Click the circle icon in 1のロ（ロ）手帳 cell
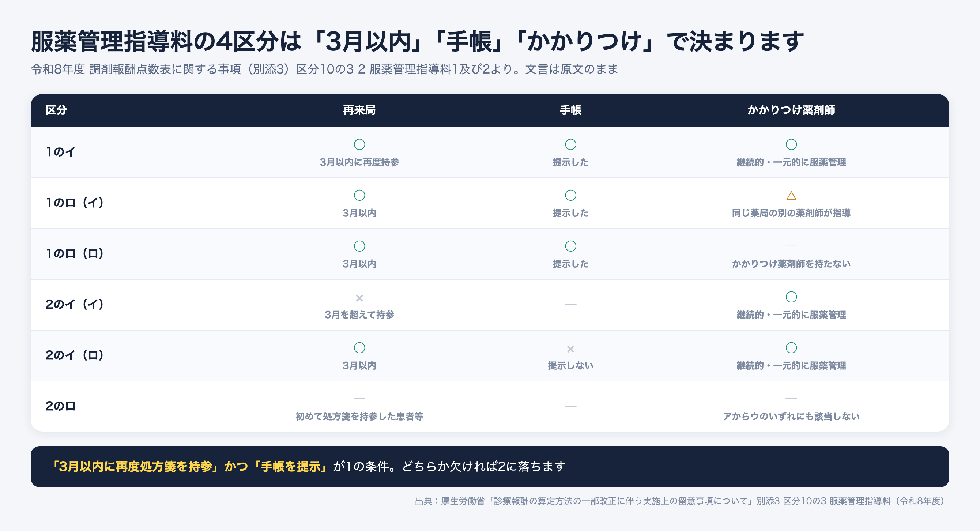The image size is (980, 531). coord(570,246)
